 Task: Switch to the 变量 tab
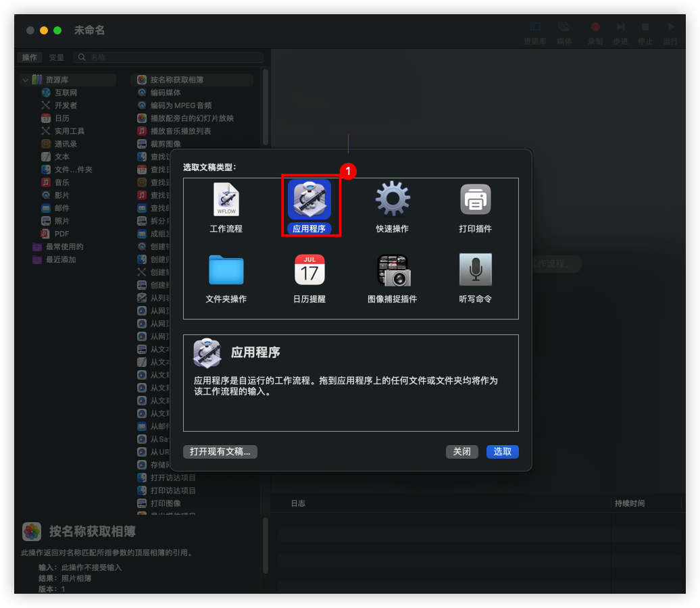pos(57,58)
